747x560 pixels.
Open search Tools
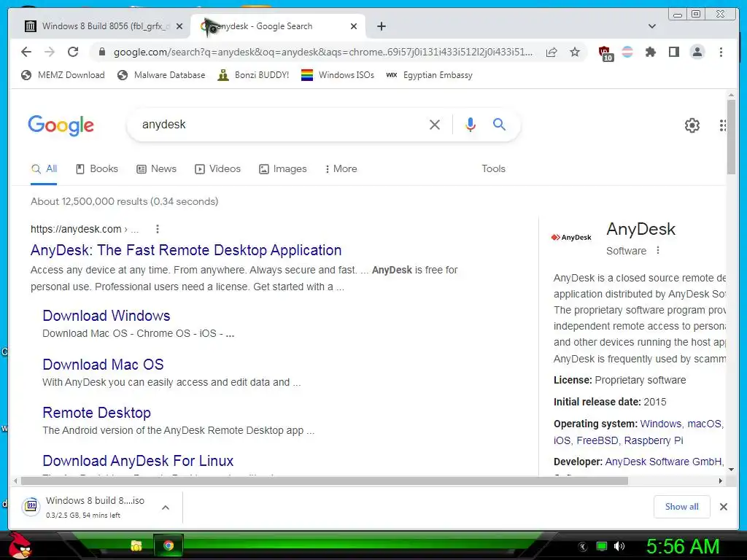[x=493, y=168]
